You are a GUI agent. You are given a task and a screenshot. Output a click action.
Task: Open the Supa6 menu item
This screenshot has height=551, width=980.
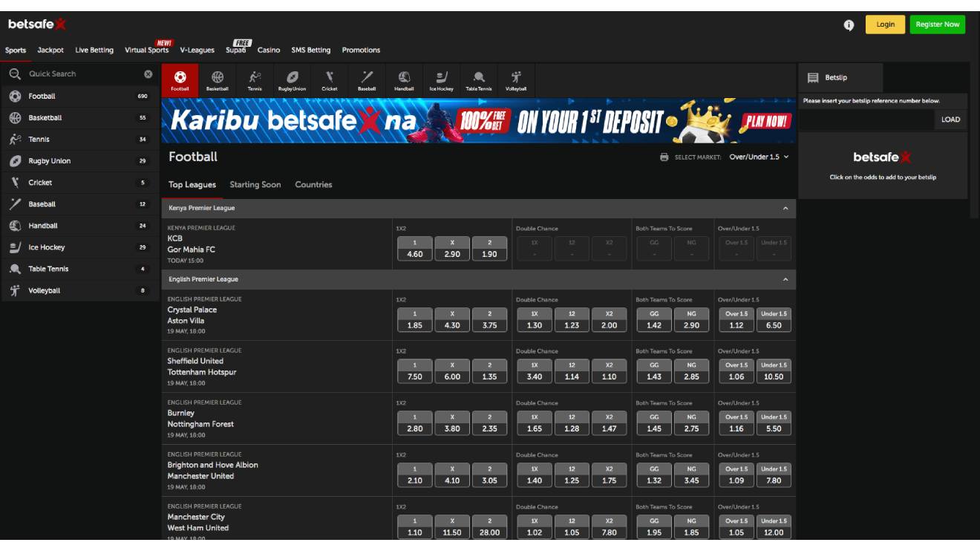point(236,50)
